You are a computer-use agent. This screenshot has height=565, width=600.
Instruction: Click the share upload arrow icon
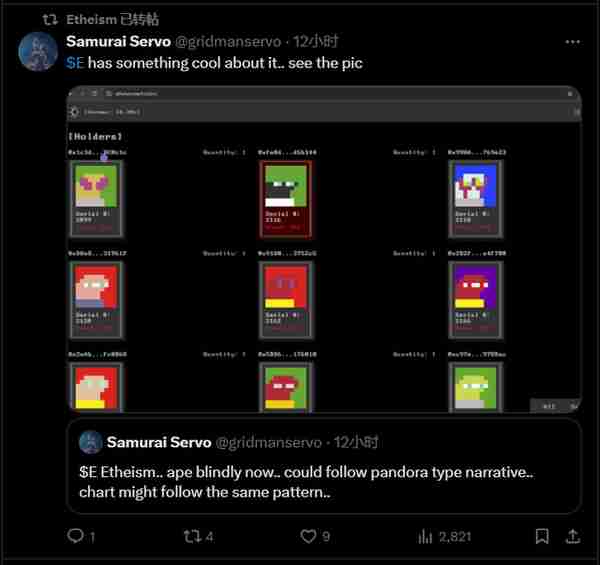coord(573,536)
